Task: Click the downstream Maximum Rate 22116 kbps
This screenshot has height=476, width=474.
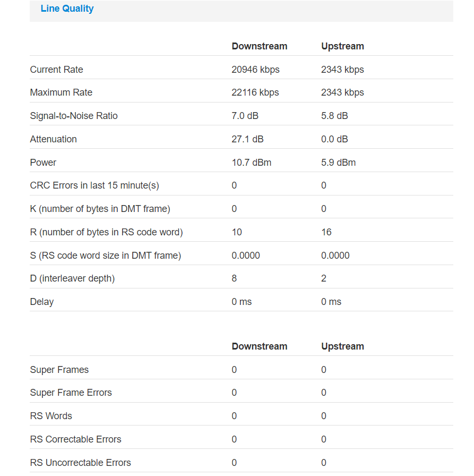Action: (255, 92)
